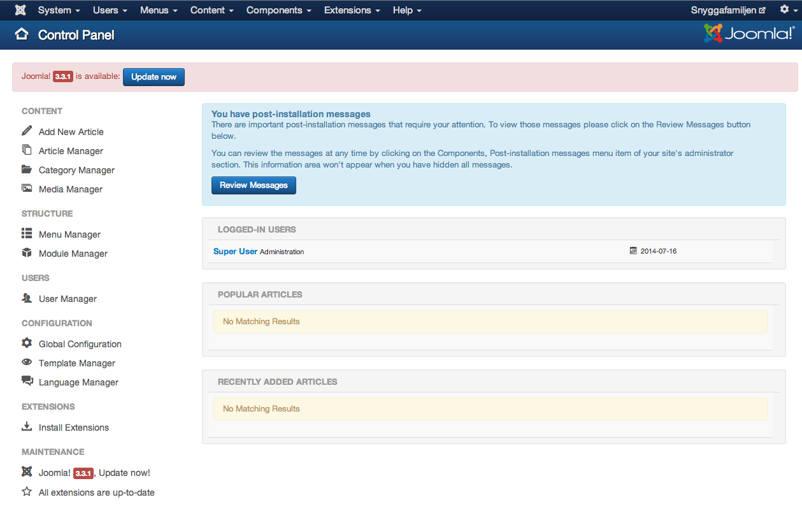Click the Install Extensions download icon
This screenshot has width=802, height=532.
tap(27, 426)
